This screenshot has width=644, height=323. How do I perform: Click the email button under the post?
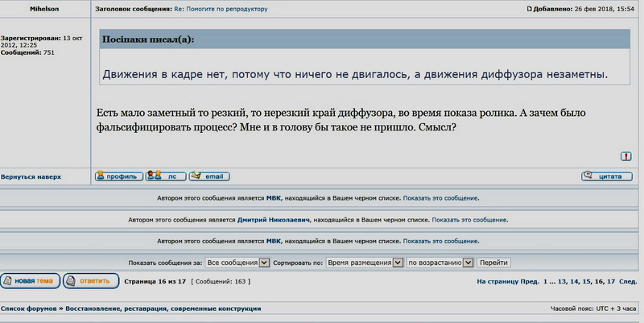pyautogui.click(x=209, y=176)
